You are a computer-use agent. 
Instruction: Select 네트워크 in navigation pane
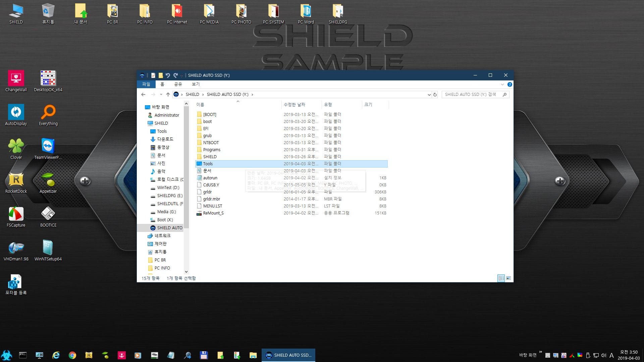159,236
